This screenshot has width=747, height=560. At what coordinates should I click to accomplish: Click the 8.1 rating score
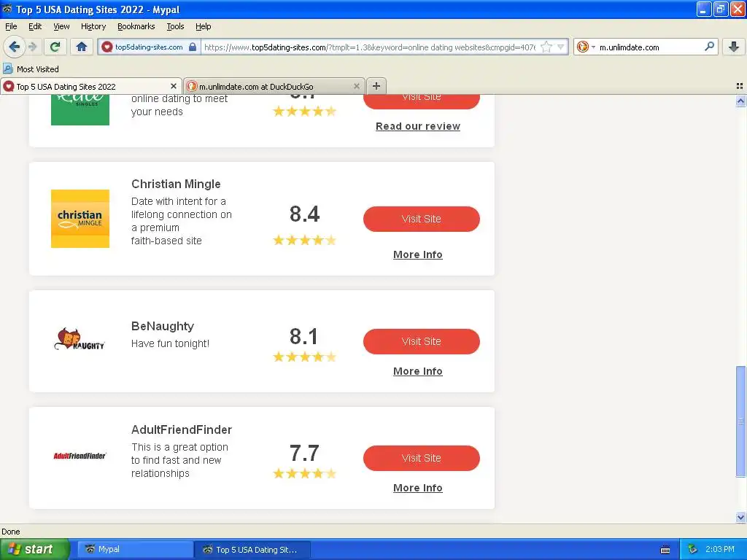pyautogui.click(x=303, y=336)
